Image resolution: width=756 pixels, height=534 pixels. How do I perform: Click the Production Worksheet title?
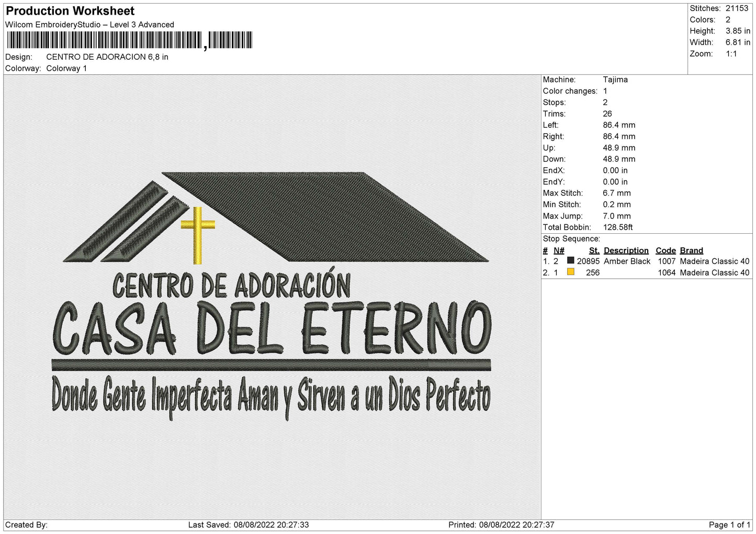coord(70,11)
